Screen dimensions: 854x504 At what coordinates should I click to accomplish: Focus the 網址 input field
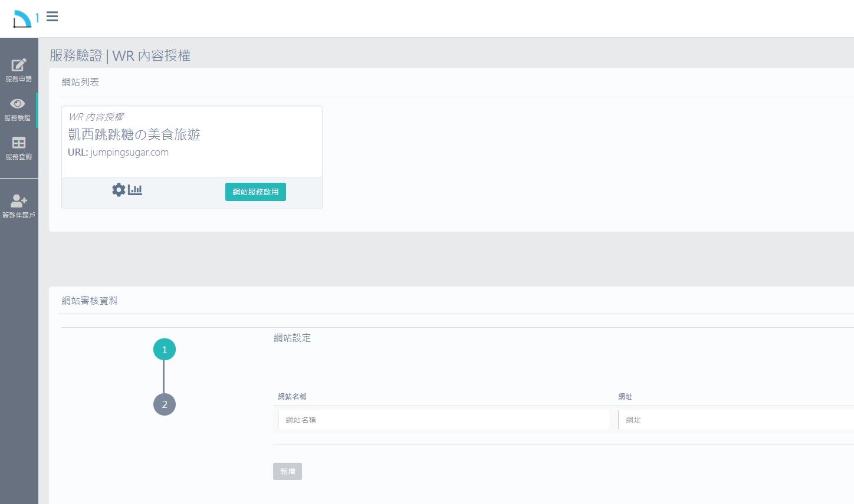736,420
